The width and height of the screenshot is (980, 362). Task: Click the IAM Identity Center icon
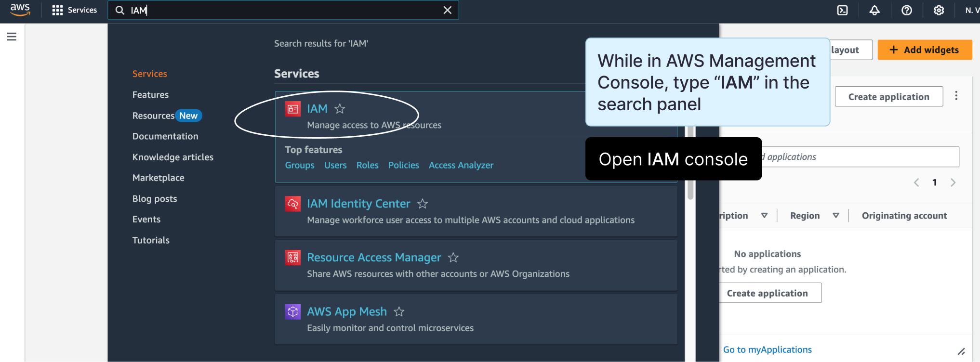pos(293,204)
